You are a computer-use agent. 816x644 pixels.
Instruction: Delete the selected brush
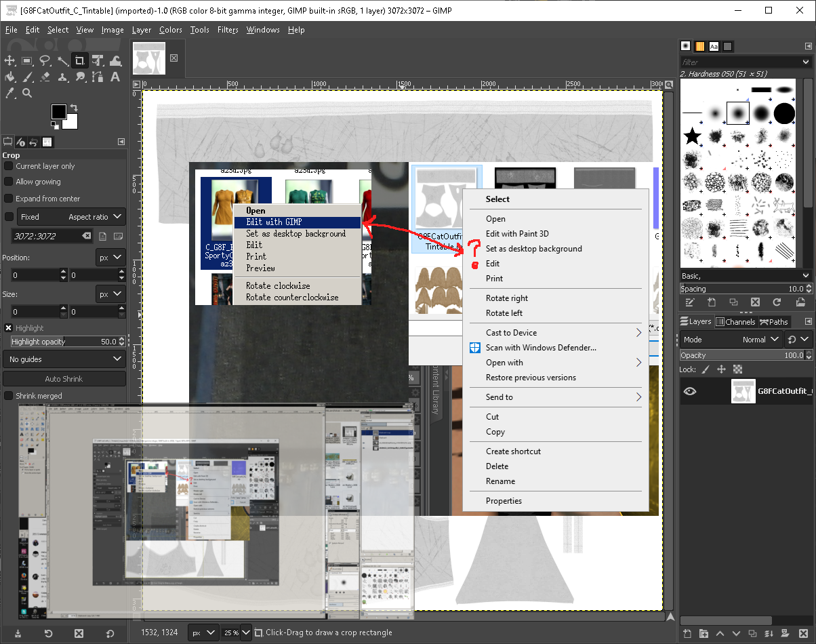pyautogui.click(x=755, y=302)
